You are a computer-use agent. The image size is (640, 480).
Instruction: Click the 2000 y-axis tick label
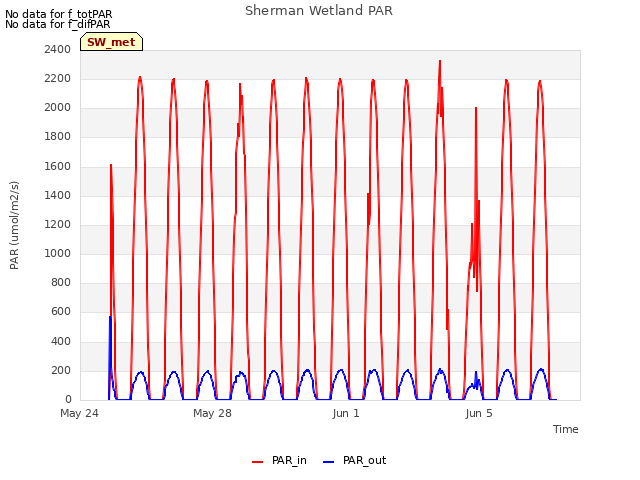[58, 107]
